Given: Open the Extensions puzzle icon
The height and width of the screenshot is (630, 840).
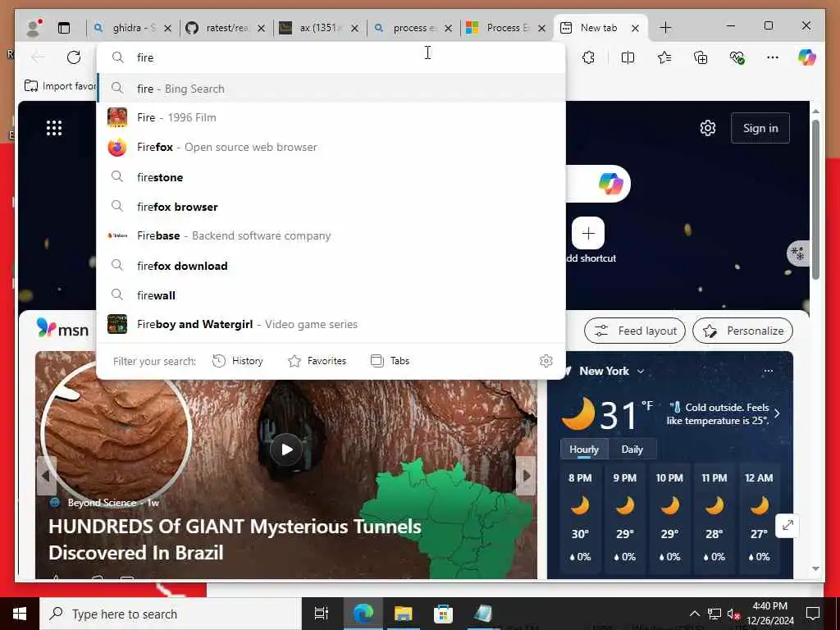Looking at the screenshot, I should pos(588,57).
